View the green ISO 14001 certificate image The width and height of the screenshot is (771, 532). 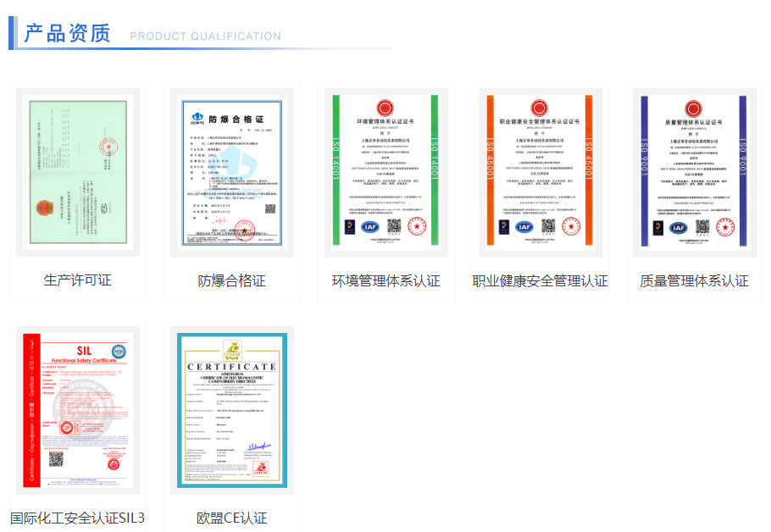(385, 172)
